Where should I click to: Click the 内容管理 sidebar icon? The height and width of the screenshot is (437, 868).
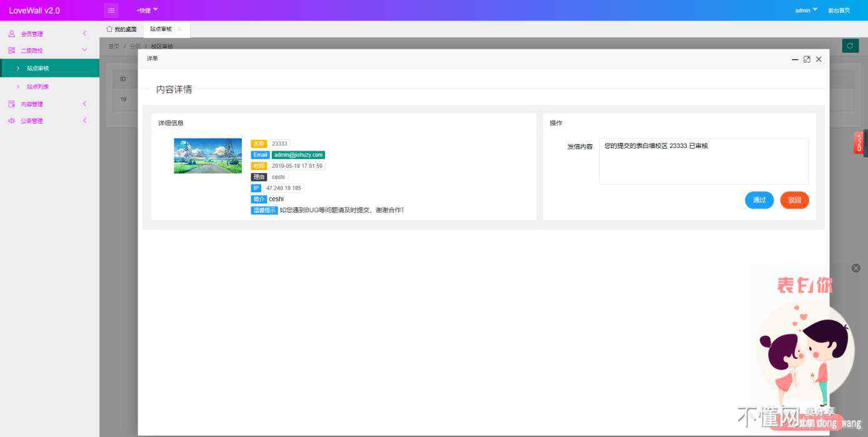click(x=11, y=104)
